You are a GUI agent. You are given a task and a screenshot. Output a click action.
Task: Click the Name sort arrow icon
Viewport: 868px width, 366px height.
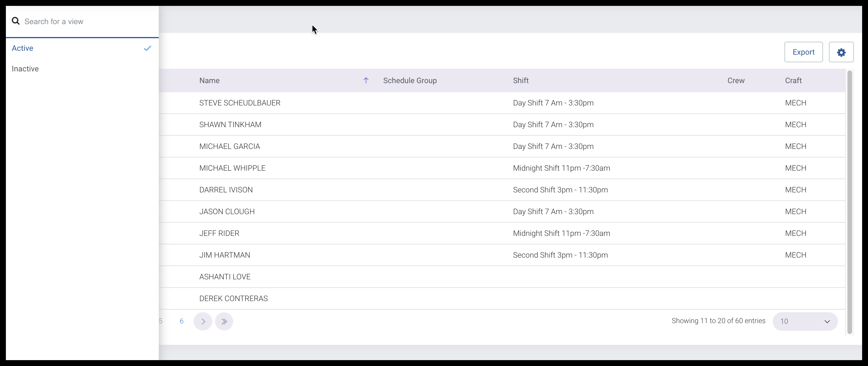click(365, 80)
